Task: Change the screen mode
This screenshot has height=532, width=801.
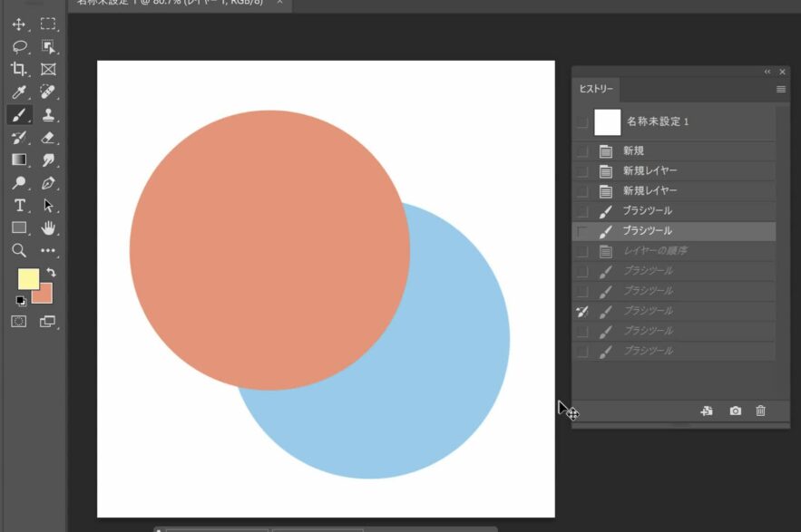Action: tap(48, 321)
